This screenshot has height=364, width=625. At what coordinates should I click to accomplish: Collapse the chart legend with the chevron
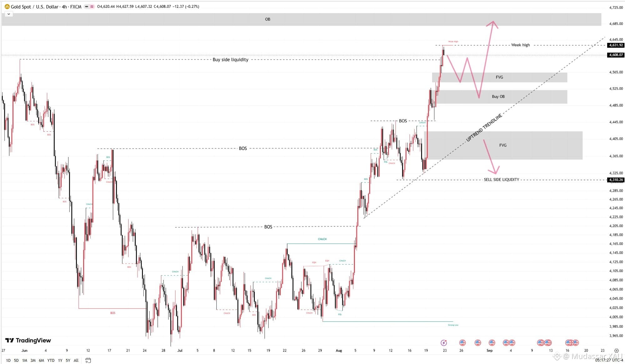(x=9, y=14)
